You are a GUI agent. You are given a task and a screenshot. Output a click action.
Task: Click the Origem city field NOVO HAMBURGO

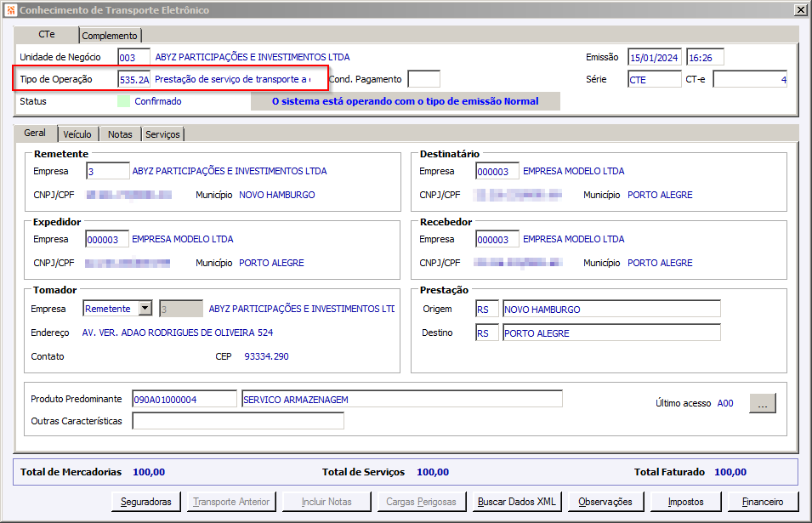pos(611,310)
